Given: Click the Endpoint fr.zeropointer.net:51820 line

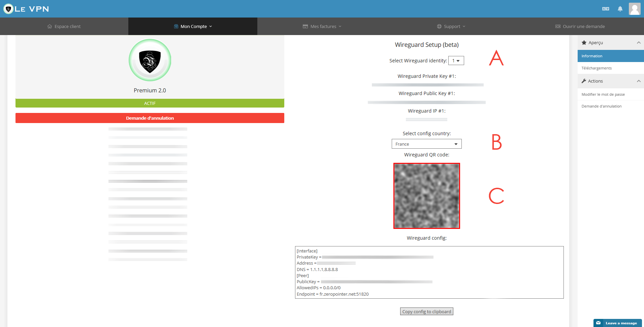Looking at the screenshot, I should 333,294.
